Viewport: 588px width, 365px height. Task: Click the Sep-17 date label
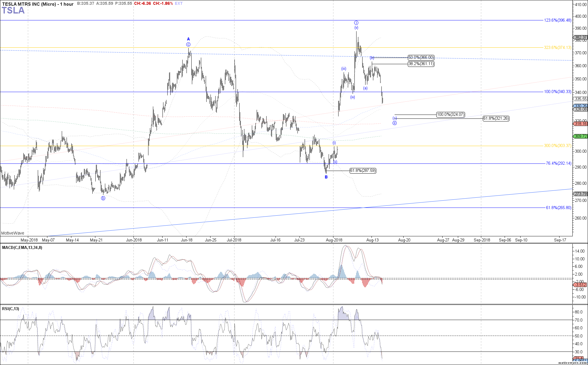pyautogui.click(x=560, y=240)
